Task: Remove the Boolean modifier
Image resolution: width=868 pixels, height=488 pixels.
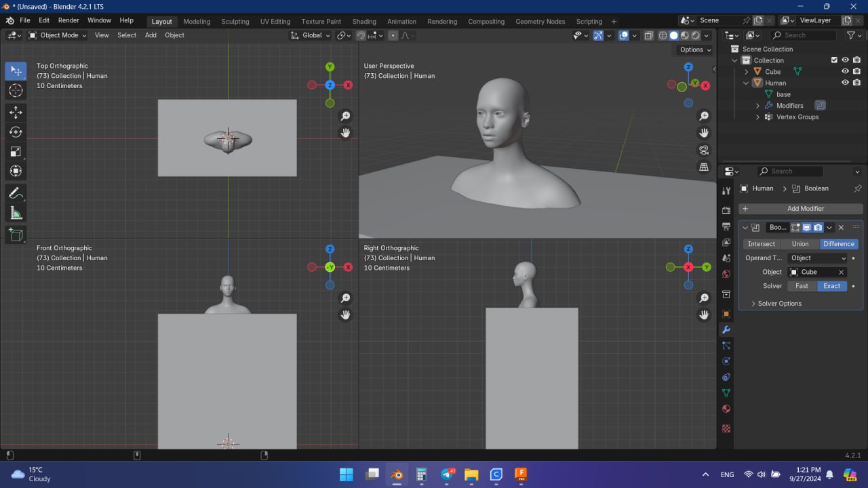Action: pos(841,228)
